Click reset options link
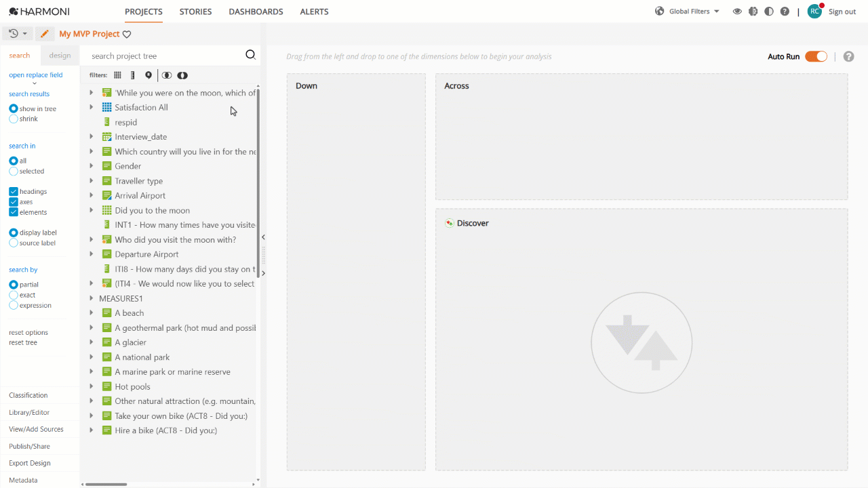This screenshot has height=488, width=868. click(28, 332)
